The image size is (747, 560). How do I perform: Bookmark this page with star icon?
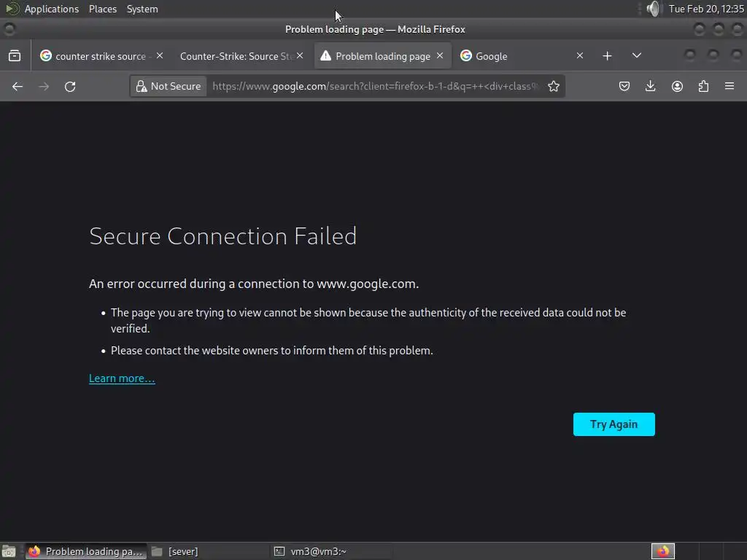coord(554,87)
